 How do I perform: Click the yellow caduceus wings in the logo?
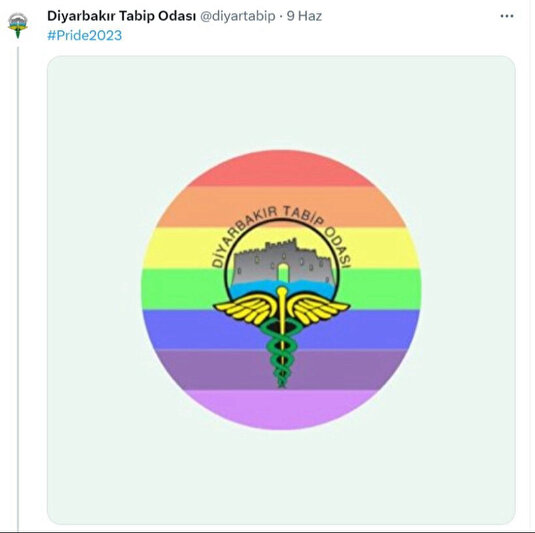tap(281, 309)
